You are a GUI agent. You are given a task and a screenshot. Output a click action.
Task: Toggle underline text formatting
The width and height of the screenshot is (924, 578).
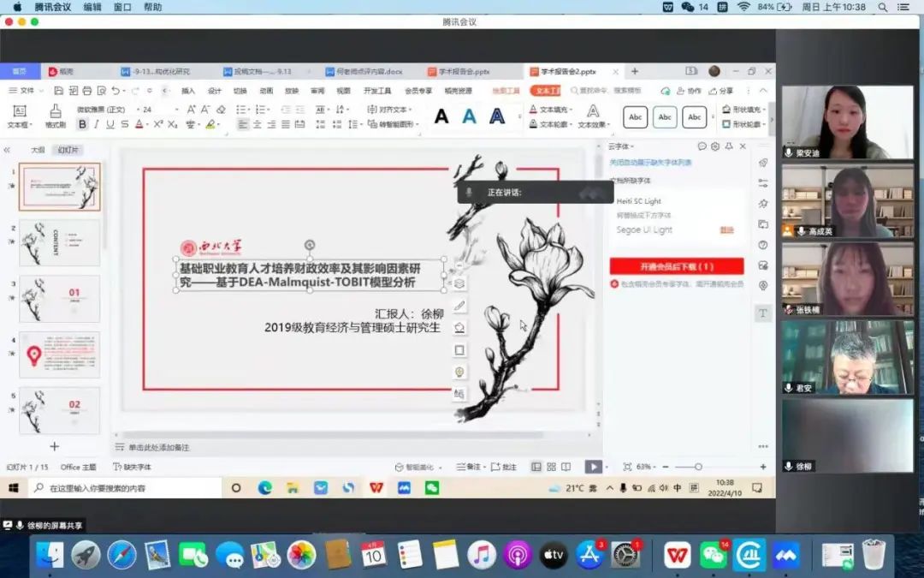[x=110, y=124]
